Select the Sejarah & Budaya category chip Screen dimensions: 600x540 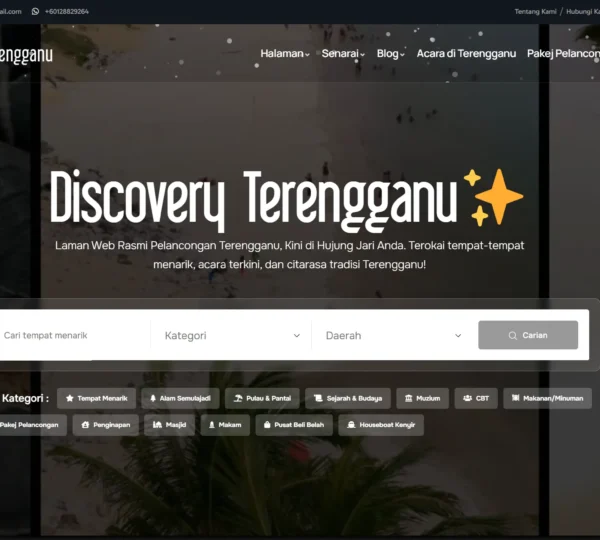click(x=348, y=398)
